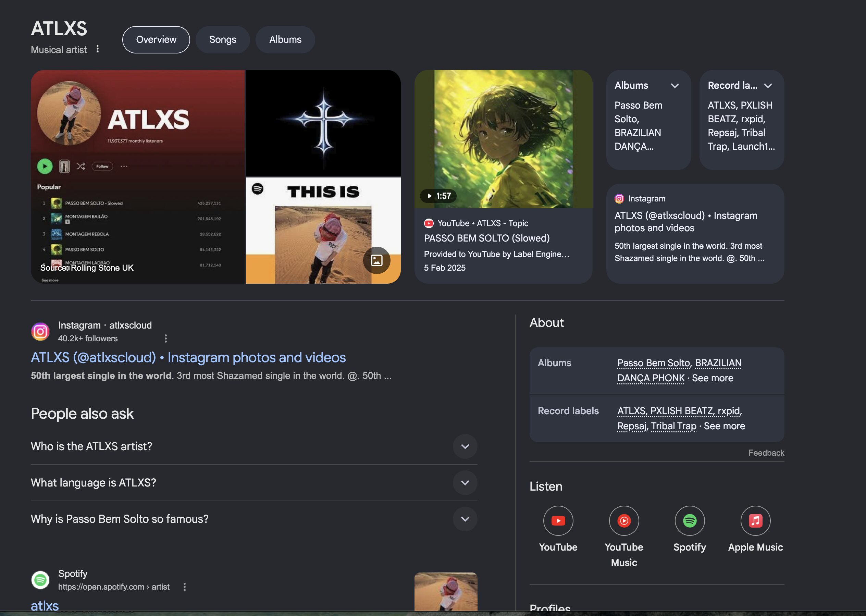Click the https://open.spotify.com › artist URL text

(x=114, y=587)
